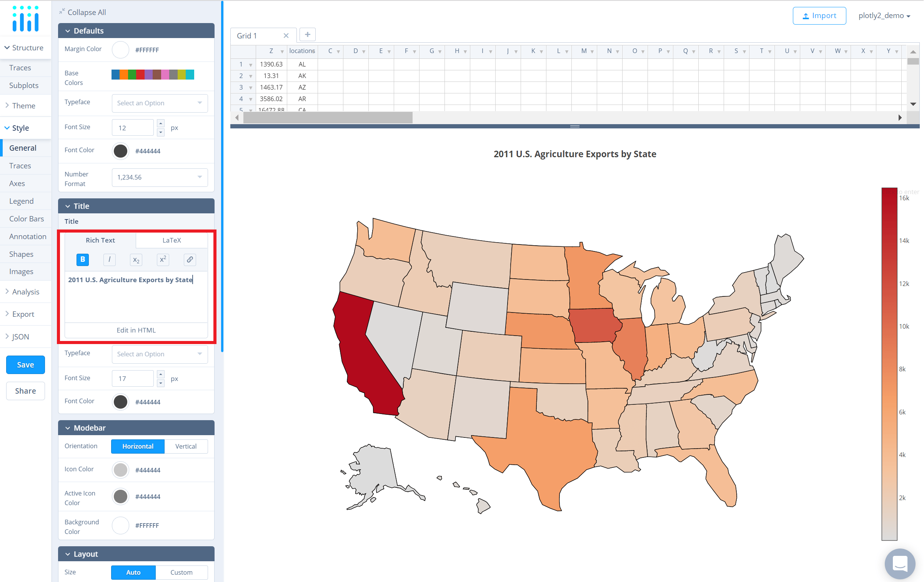This screenshot has width=924, height=582.
Task: Click the Edit in HTML button
Action: click(136, 330)
